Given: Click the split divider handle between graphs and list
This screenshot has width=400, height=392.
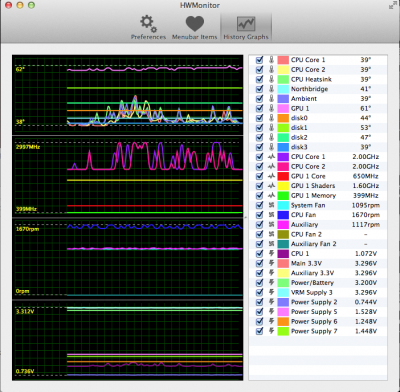Looking at the screenshot, I should (x=246, y=217).
